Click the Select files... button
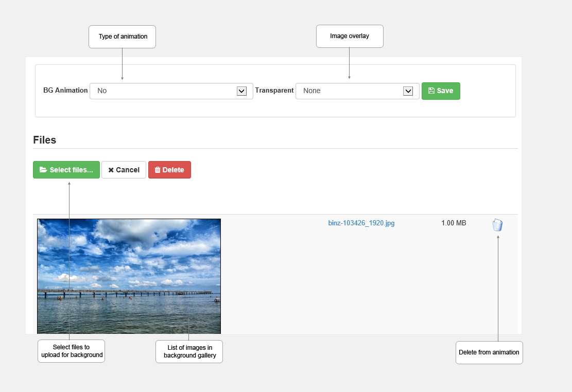The image size is (572, 392). tap(66, 170)
